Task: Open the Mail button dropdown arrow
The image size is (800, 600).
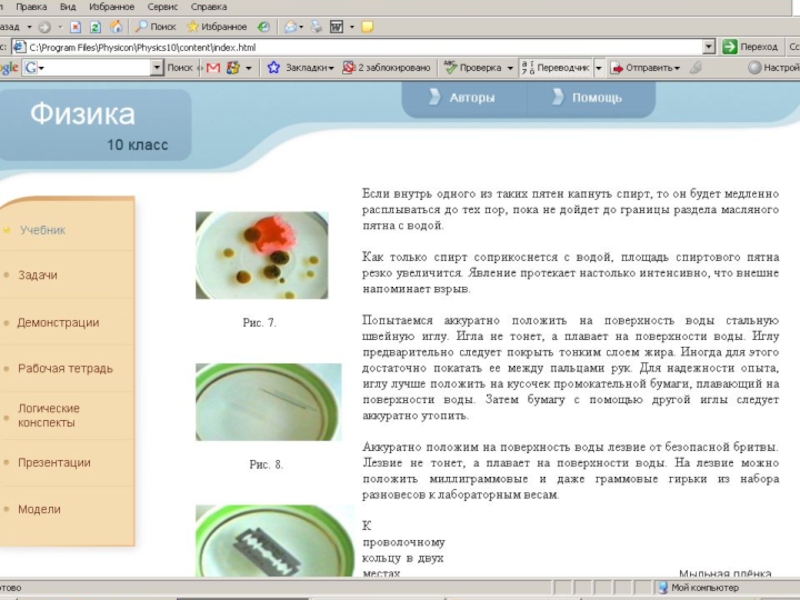Action: [x=301, y=27]
